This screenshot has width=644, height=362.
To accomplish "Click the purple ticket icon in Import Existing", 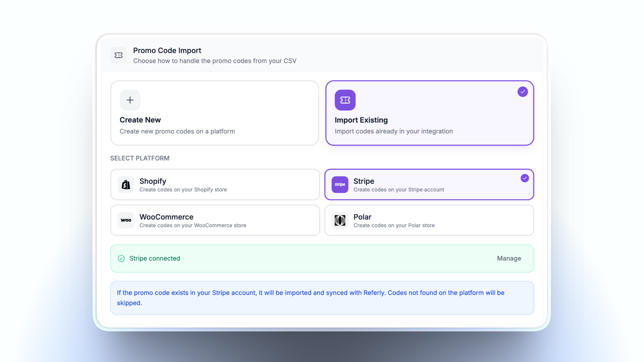I will click(x=345, y=100).
